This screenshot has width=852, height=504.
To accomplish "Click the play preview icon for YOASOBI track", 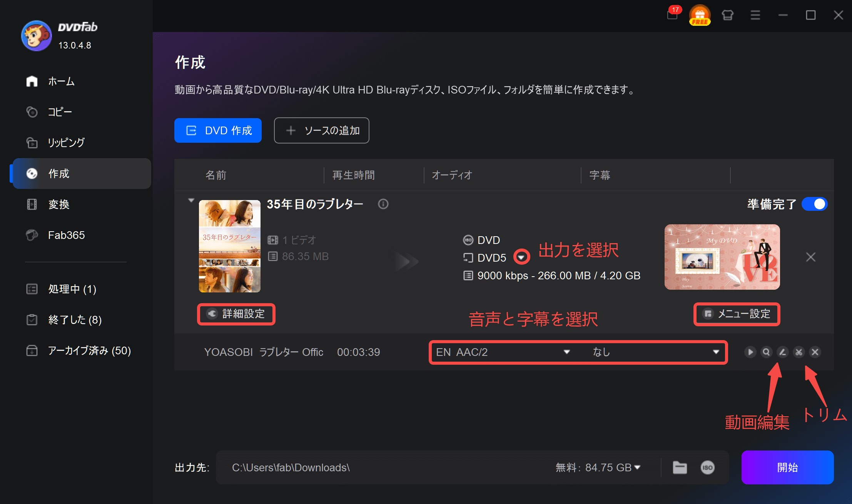I will (x=750, y=352).
